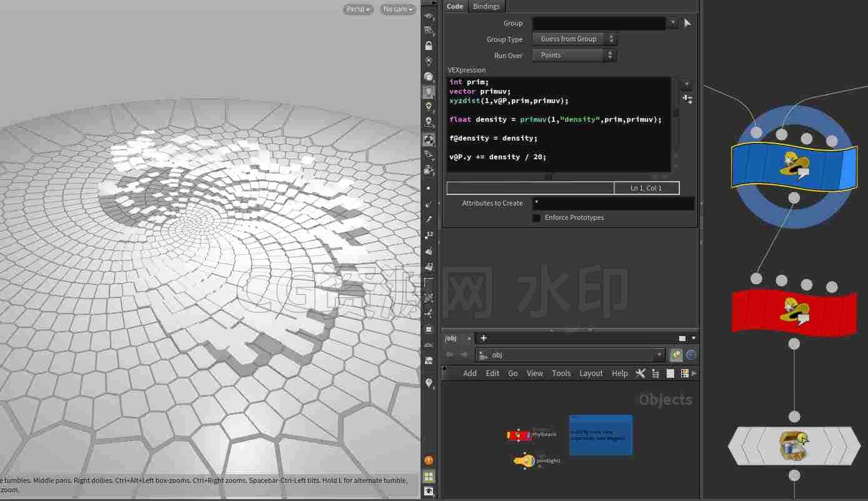This screenshot has width=868, height=501.
Task: Toggle point numbers display icon labeled 12
Action: click(429, 235)
